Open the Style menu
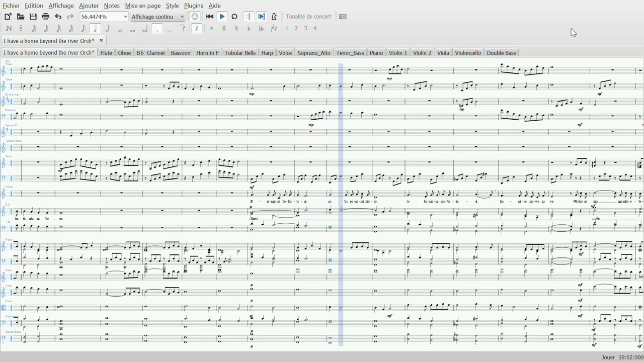The width and height of the screenshot is (644, 362). pyautogui.click(x=173, y=6)
